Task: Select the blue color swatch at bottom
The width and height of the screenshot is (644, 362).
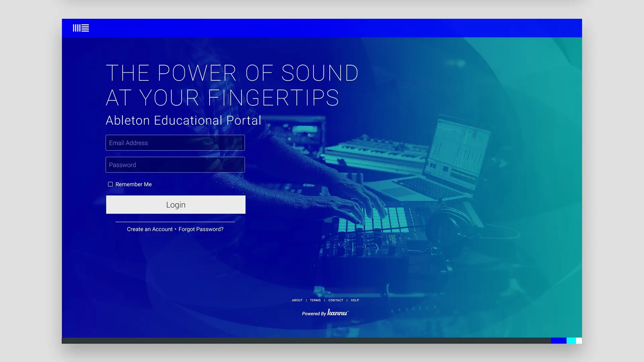Action: tap(559, 341)
